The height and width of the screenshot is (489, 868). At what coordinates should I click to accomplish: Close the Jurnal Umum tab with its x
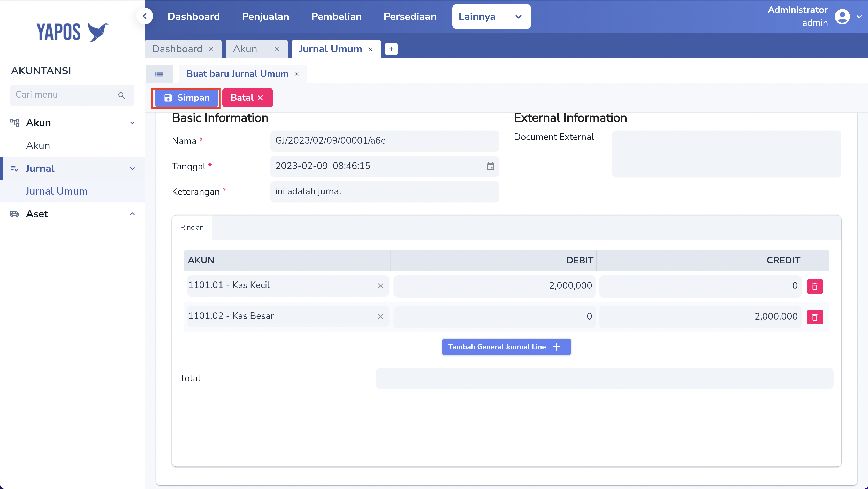pos(370,49)
